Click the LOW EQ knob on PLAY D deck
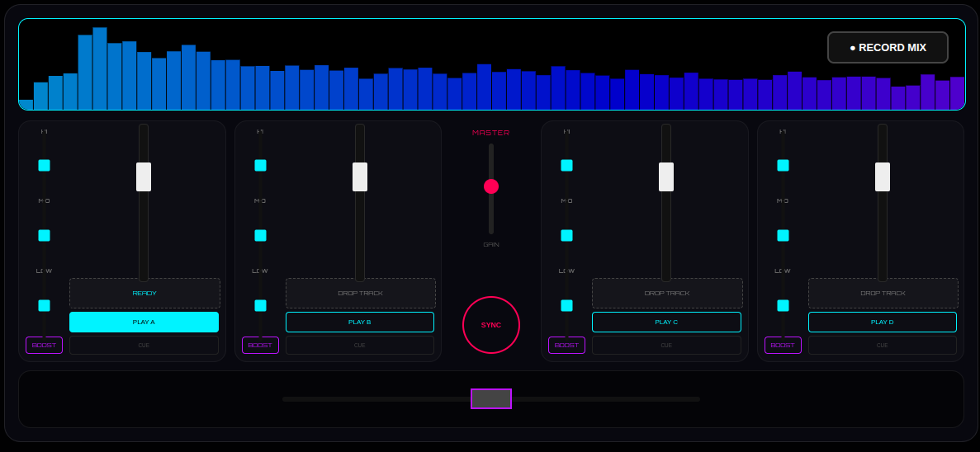The width and height of the screenshot is (980, 452). click(x=784, y=305)
